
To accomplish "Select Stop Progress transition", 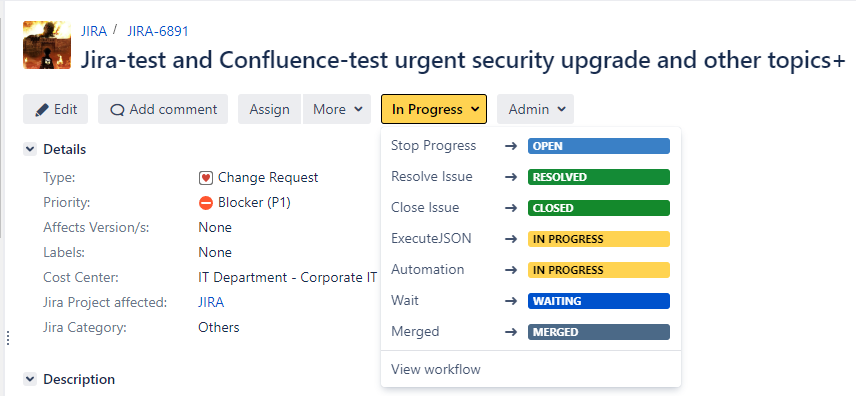I will [531, 146].
